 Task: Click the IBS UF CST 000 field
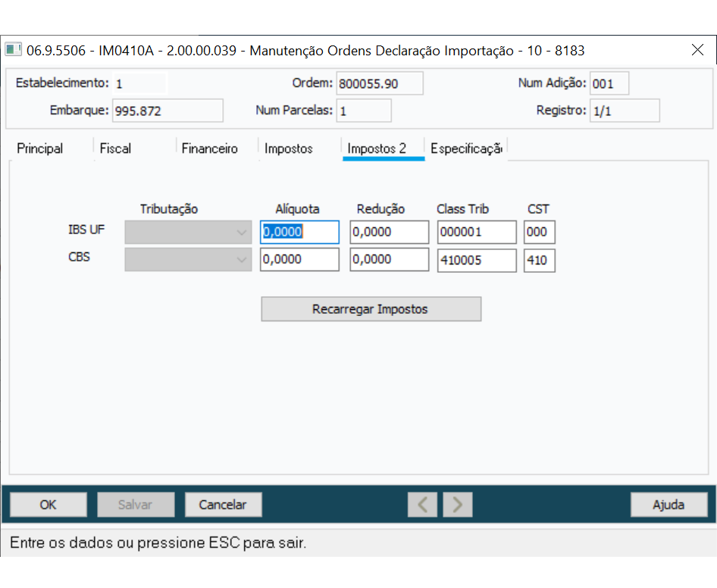click(540, 233)
